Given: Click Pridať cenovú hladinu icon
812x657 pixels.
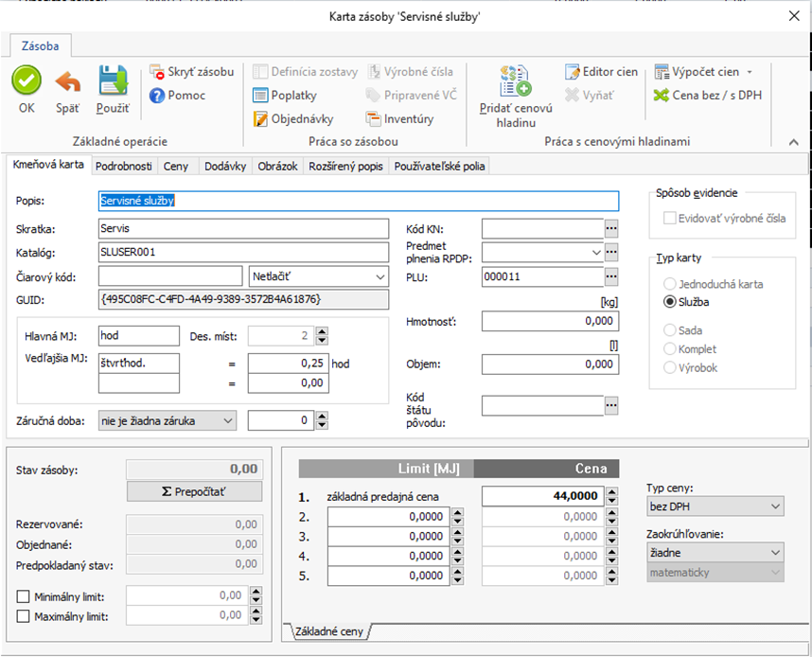Looking at the screenshot, I should (x=515, y=82).
